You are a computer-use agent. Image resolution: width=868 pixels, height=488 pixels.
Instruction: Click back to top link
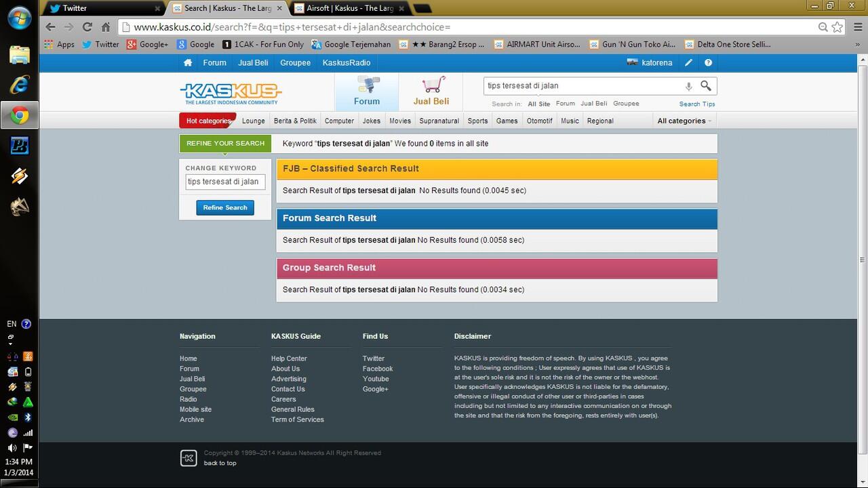coord(220,463)
